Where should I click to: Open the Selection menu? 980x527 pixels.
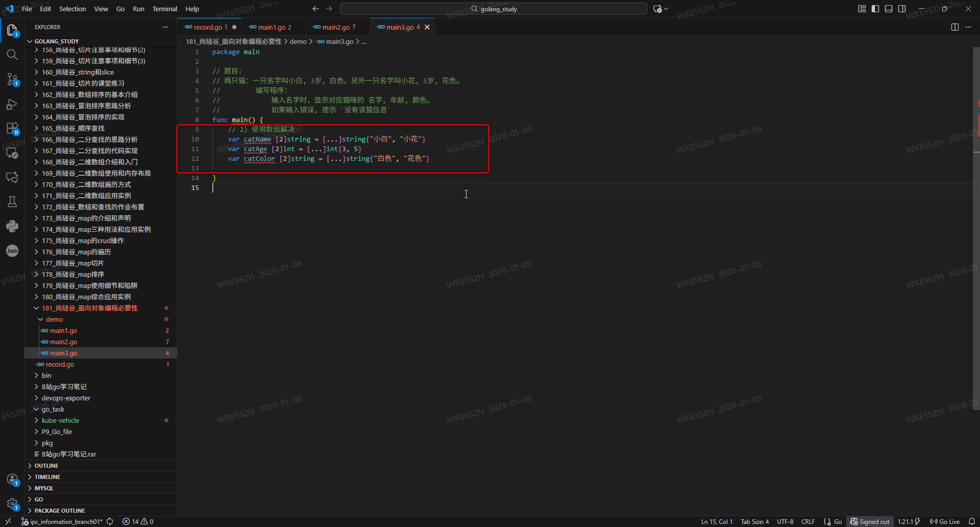pyautogui.click(x=72, y=9)
